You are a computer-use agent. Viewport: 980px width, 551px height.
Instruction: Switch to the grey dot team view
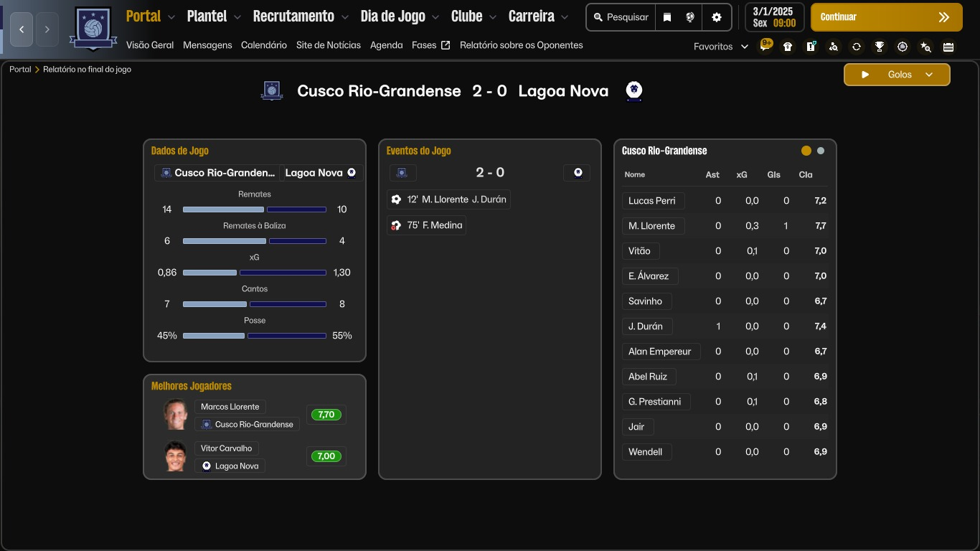[x=821, y=151]
